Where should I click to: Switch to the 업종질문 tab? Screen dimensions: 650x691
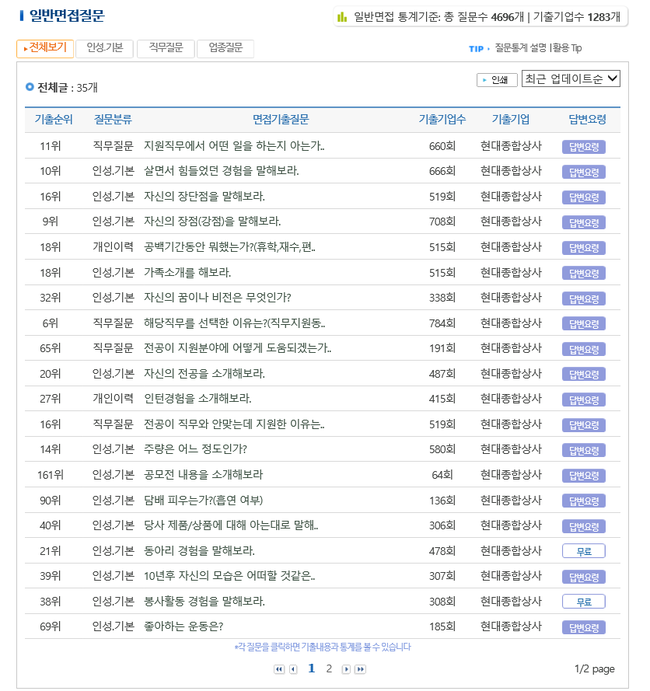click(x=226, y=48)
